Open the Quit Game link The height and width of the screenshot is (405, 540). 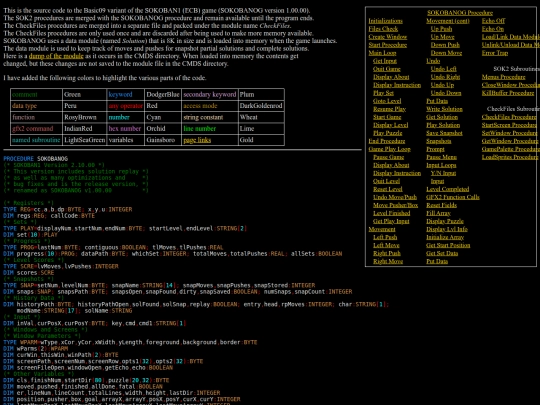pos(387,69)
